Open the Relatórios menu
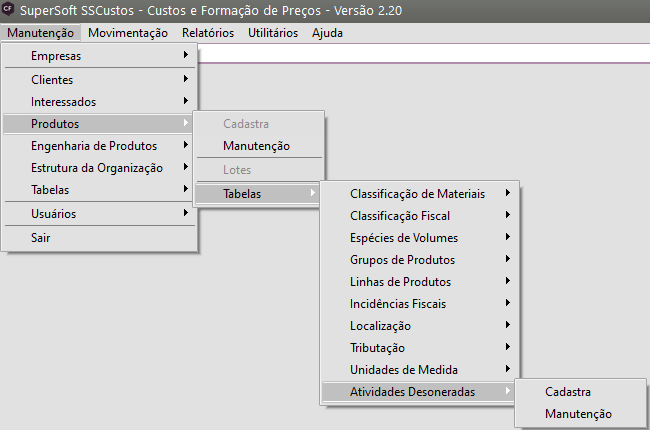Viewport: 650px width, 430px height. click(208, 32)
